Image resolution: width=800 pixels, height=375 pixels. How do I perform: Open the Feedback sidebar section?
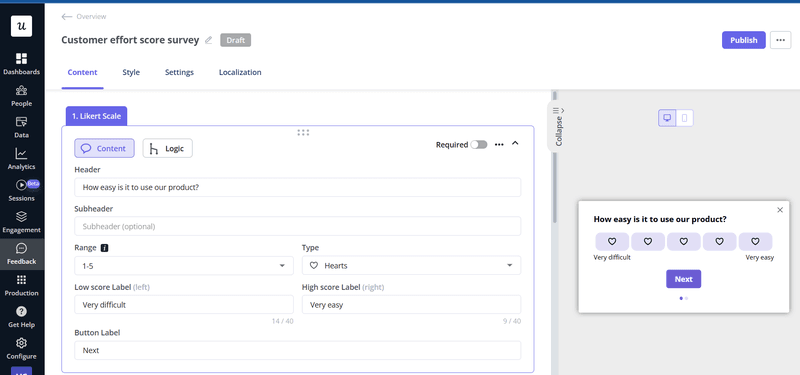[21, 254]
